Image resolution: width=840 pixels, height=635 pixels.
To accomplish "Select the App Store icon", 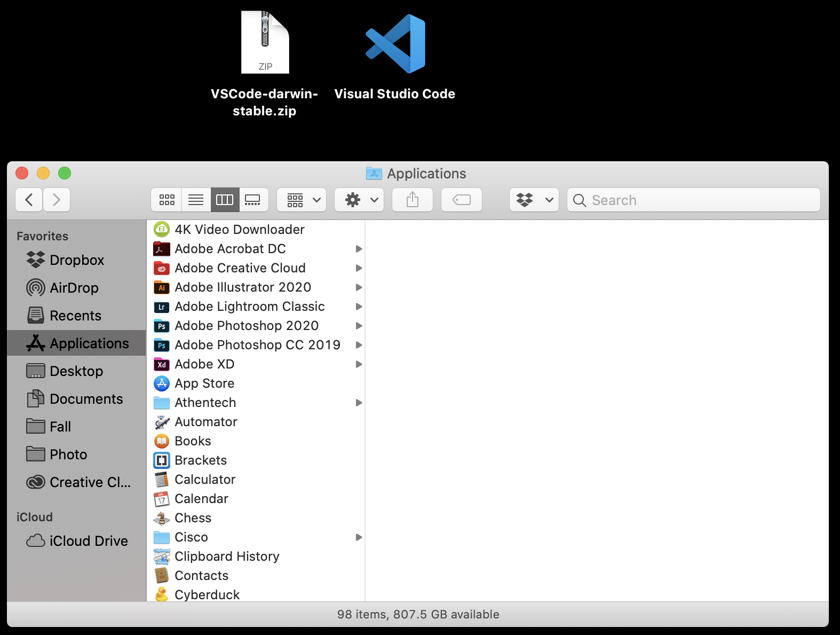I will 162,383.
